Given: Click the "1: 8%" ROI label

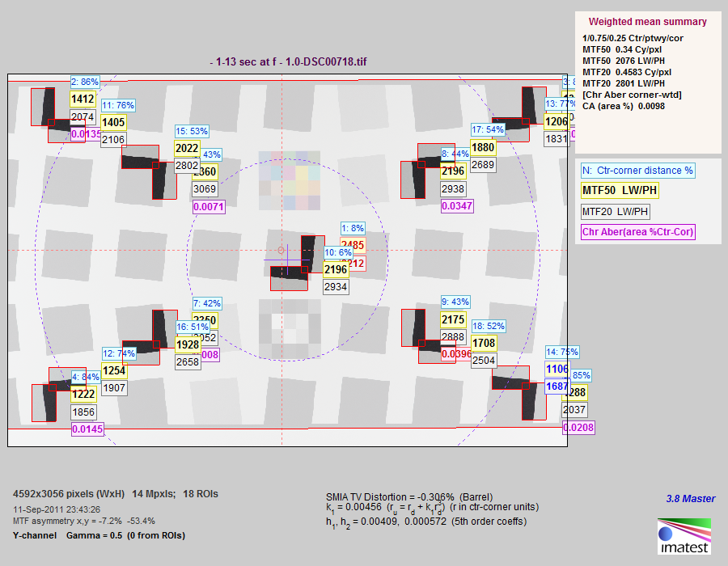Looking at the screenshot, I should tap(353, 228).
